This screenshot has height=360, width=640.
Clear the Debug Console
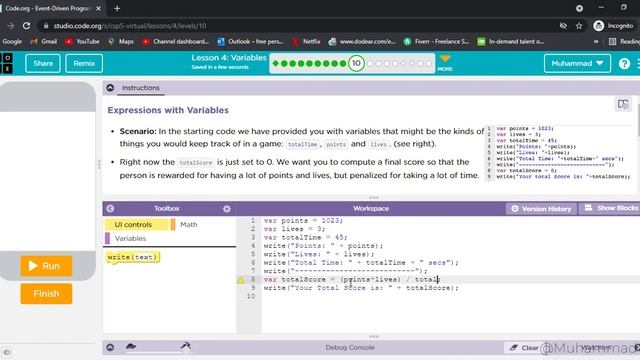coord(525,348)
